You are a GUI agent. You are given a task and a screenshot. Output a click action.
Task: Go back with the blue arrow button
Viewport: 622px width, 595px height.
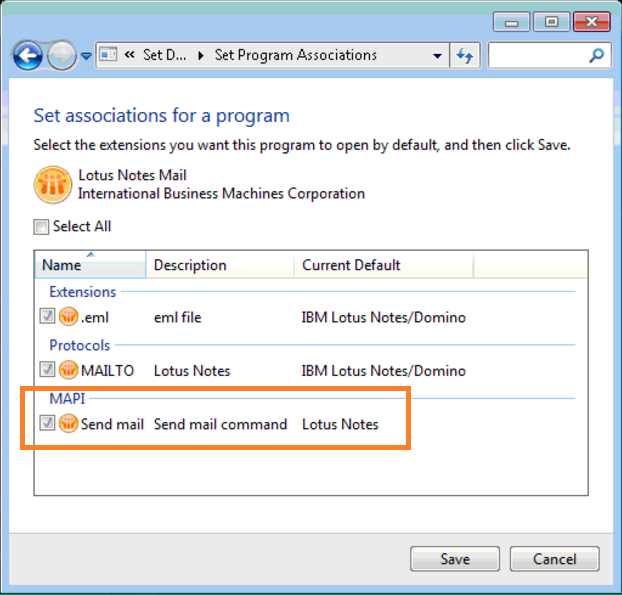[27, 56]
